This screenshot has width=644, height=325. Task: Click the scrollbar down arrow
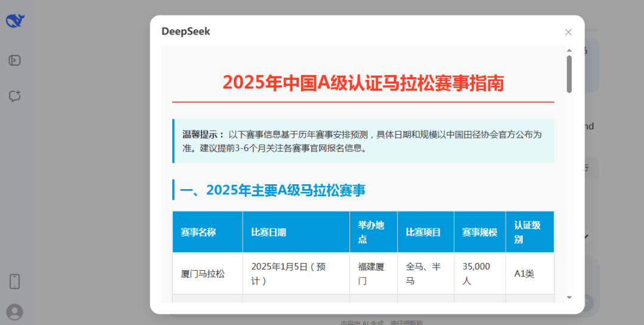click(x=569, y=297)
